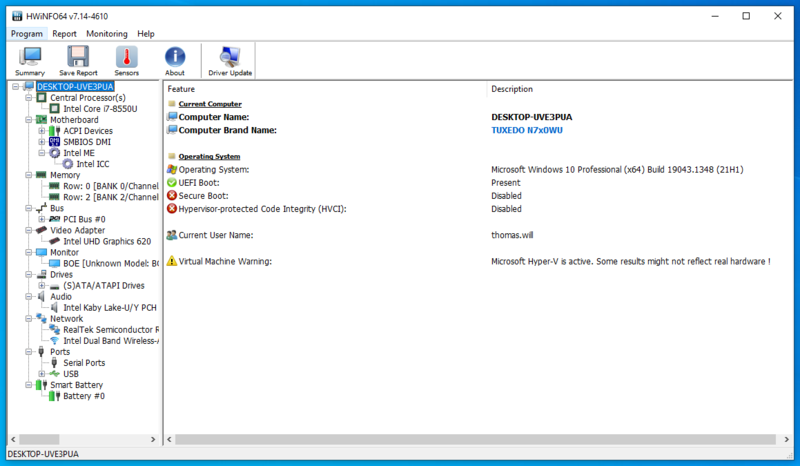Collapse the Intel ME branch
Image resolution: width=800 pixels, height=466 pixels.
coord(42,153)
